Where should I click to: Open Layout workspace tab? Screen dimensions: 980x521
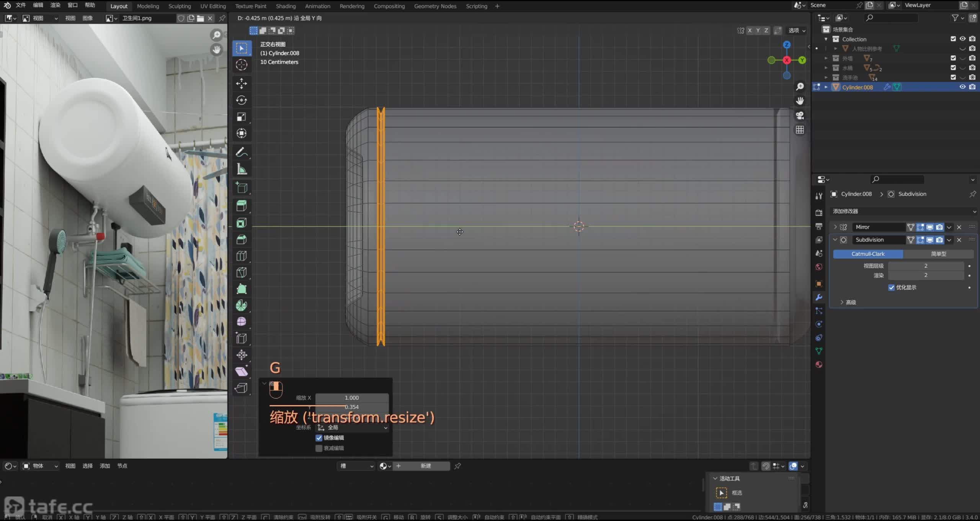coord(118,6)
